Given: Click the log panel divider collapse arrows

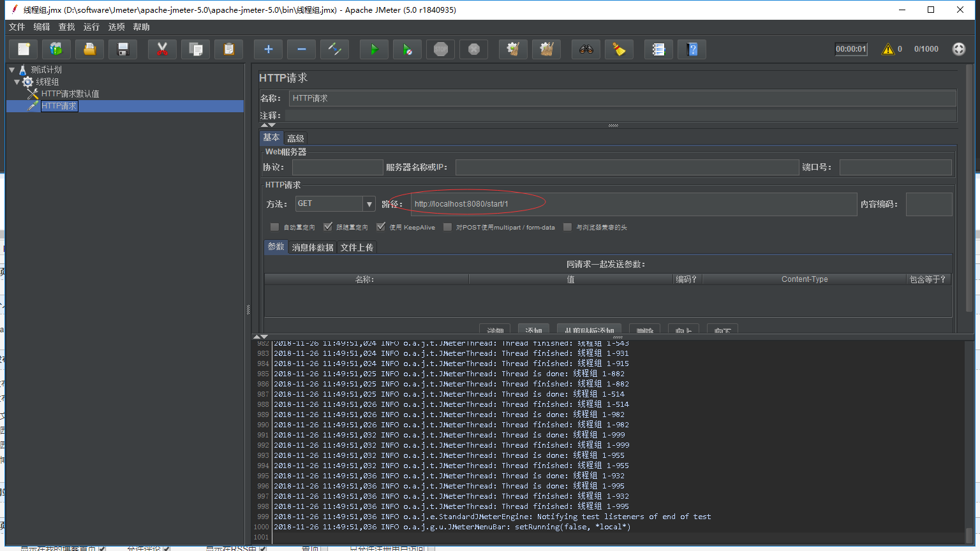Looking at the screenshot, I should tap(260, 336).
